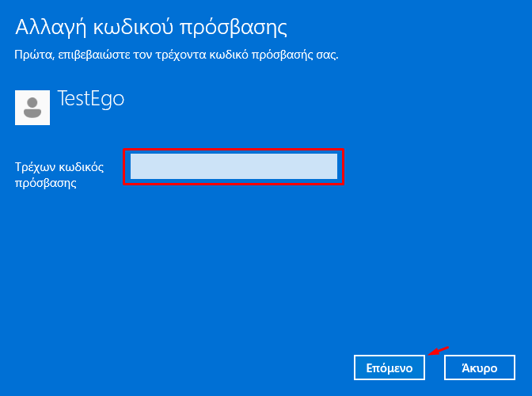Click the word πρόσβασης under Τρέχων κωδικός
The image size is (532, 396).
tap(45, 184)
